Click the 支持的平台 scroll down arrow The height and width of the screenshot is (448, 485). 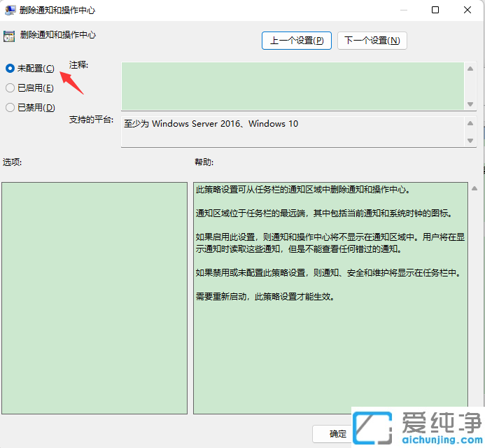pos(470,140)
